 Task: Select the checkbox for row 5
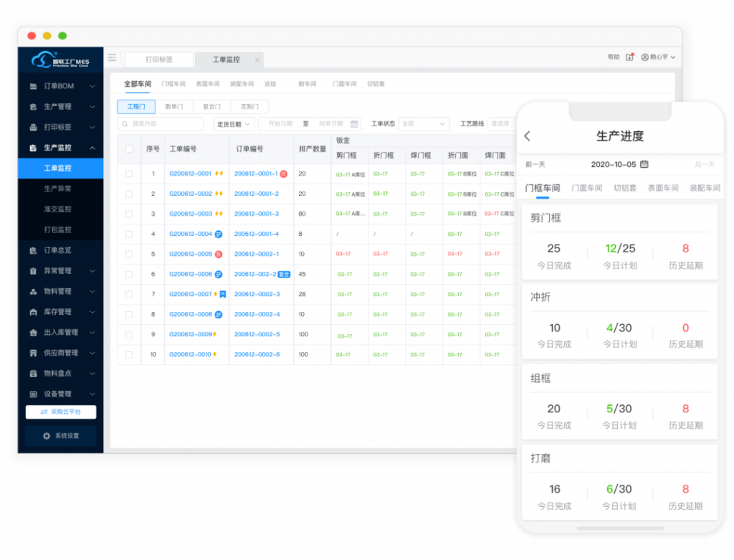point(129,254)
